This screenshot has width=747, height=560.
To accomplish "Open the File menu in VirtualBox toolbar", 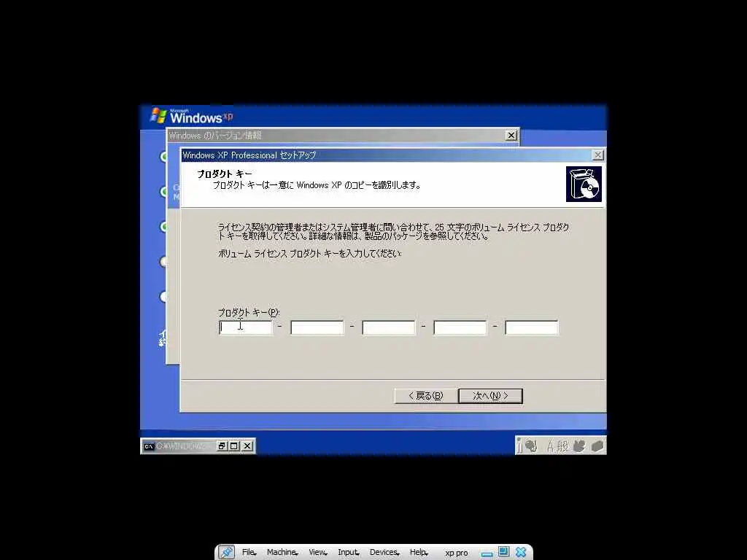I will click(x=249, y=553).
